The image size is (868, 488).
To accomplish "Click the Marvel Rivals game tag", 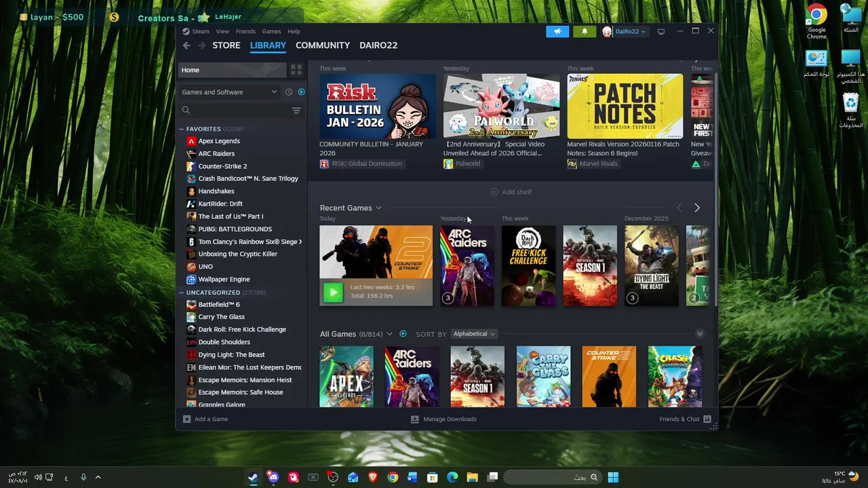I will [x=593, y=163].
